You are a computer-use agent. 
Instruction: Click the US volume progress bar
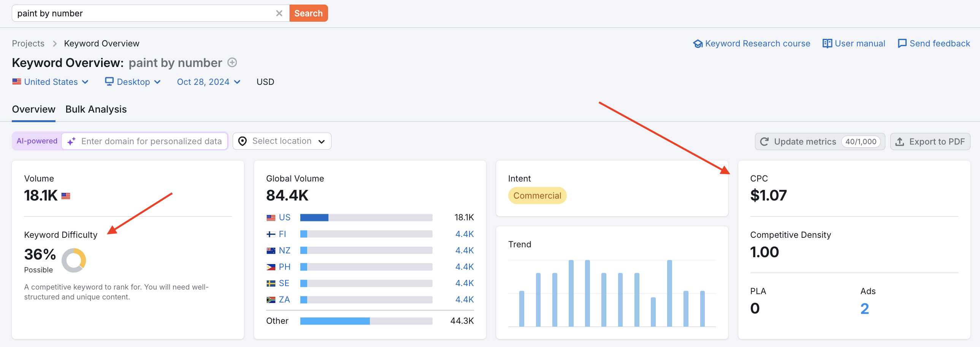point(366,218)
